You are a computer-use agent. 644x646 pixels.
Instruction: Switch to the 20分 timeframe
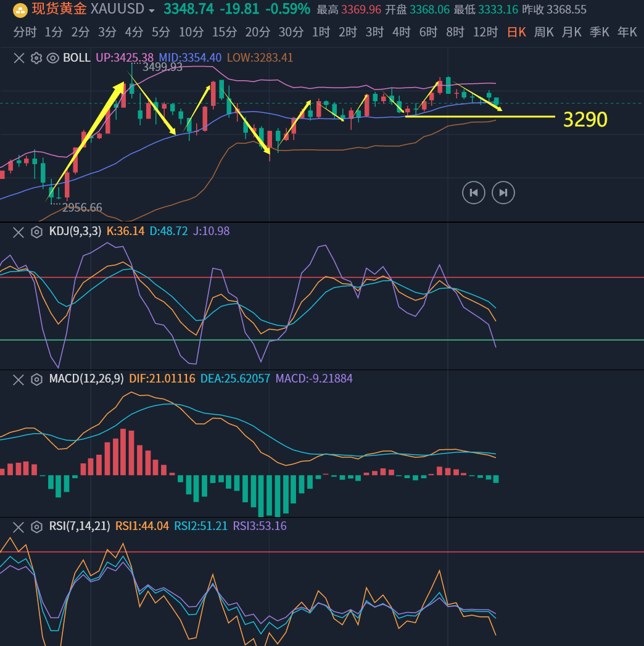(x=258, y=31)
